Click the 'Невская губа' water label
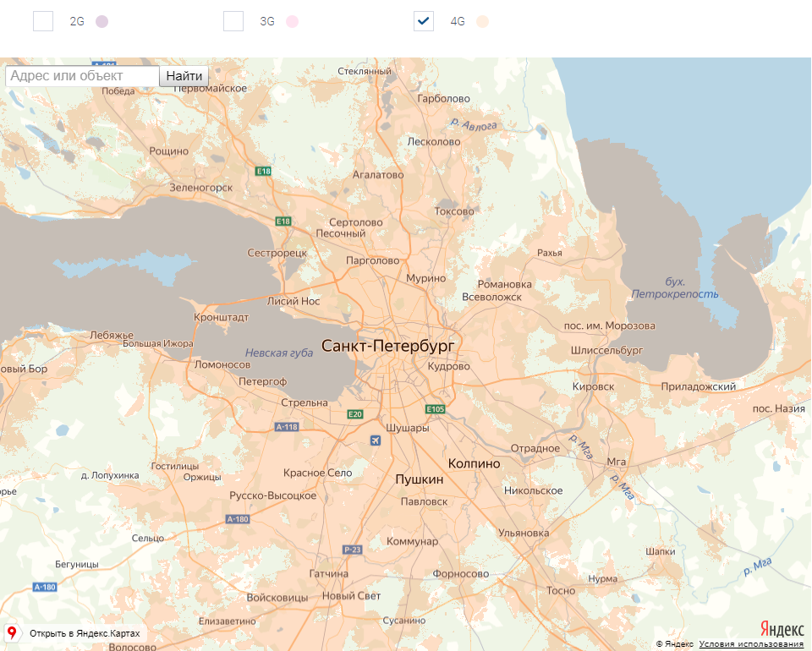Screen dimensions: 812x651 coord(279,353)
